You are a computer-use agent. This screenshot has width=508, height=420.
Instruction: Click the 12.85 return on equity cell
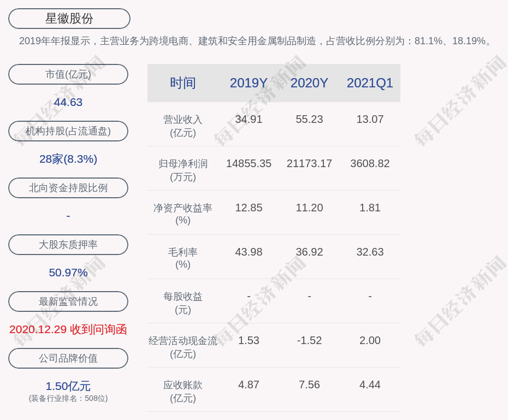[x=249, y=208]
